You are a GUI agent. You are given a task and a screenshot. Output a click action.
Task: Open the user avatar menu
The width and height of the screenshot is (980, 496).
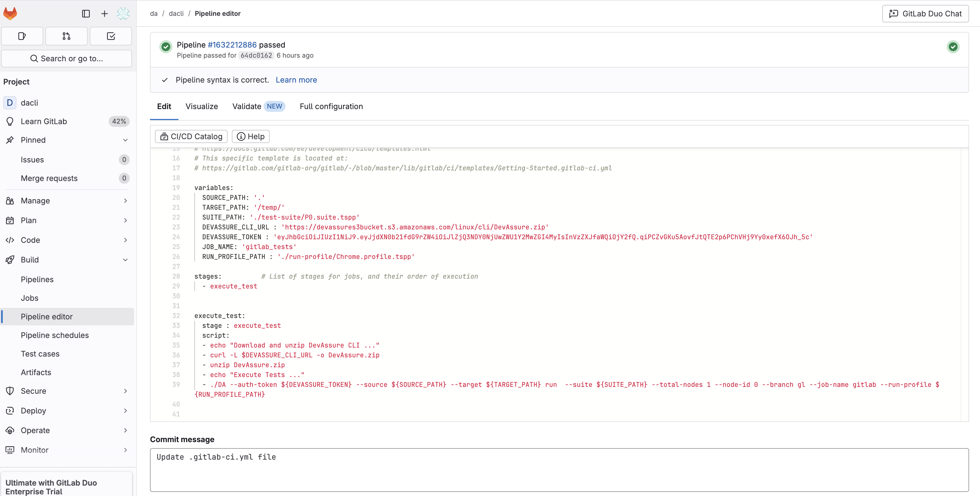tap(123, 14)
